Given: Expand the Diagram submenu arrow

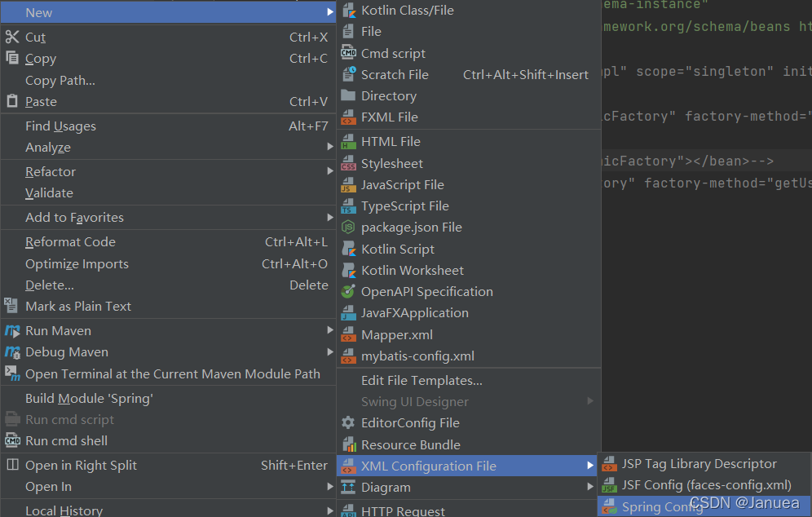Looking at the screenshot, I should click(x=591, y=487).
